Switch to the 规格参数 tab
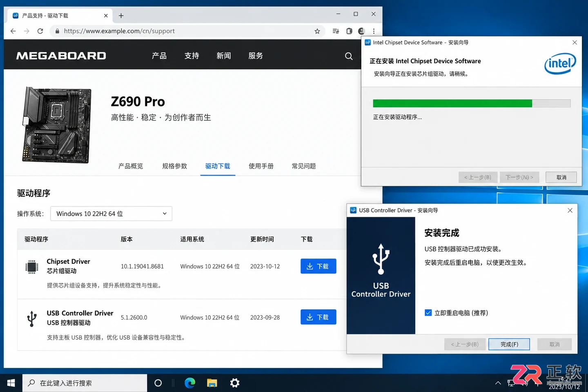 pos(175,166)
